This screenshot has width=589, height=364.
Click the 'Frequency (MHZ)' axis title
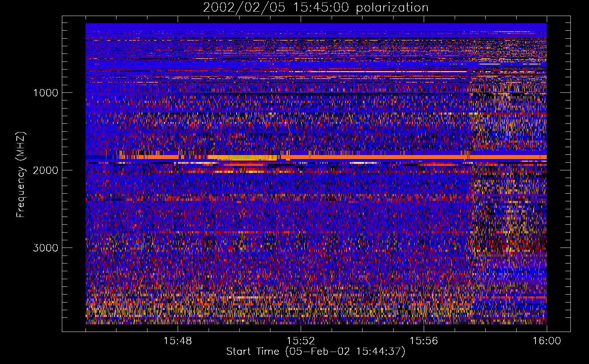[x=21, y=175]
